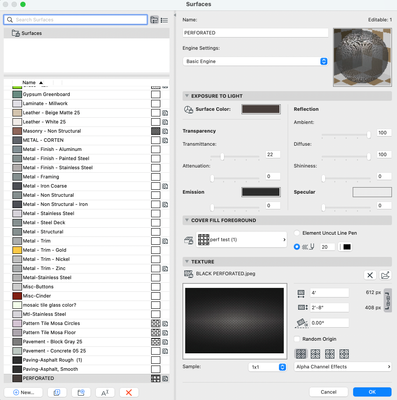Screen dimensions: 397x400
Task: Click the rename surface button
Action: (x=105, y=392)
